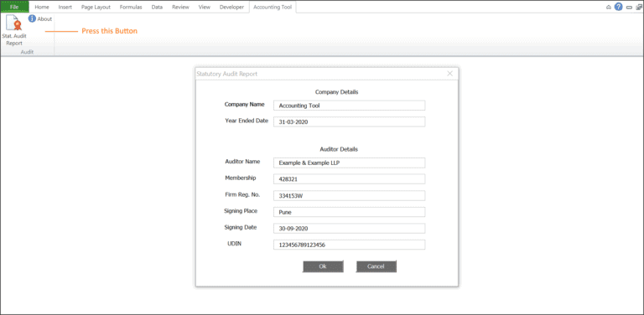Open the Developer tab
Image resolution: width=644 pixels, height=315 pixels.
(231, 7)
